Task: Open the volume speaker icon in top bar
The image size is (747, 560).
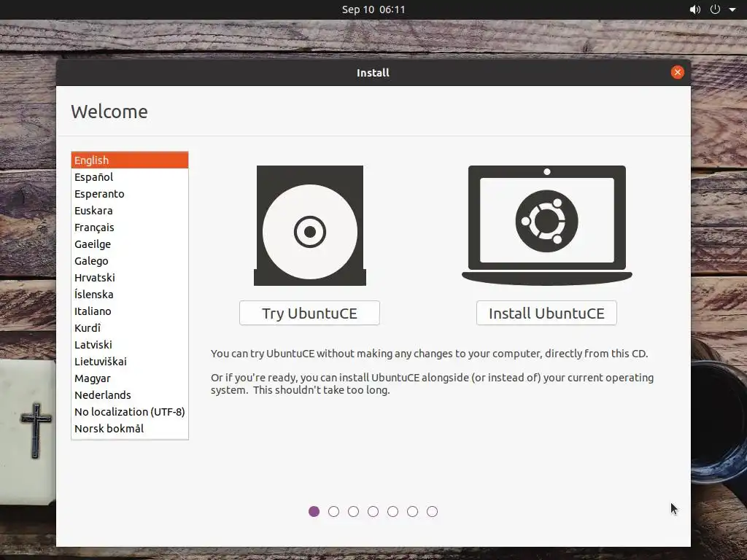Action: pyautogui.click(x=695, y=9)
